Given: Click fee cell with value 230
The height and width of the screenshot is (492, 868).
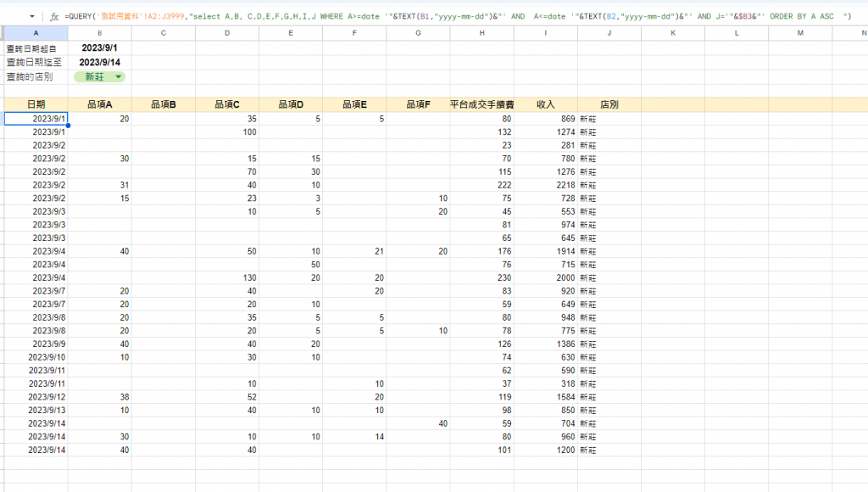Looking at the screenshot, I should click(481, 278).
